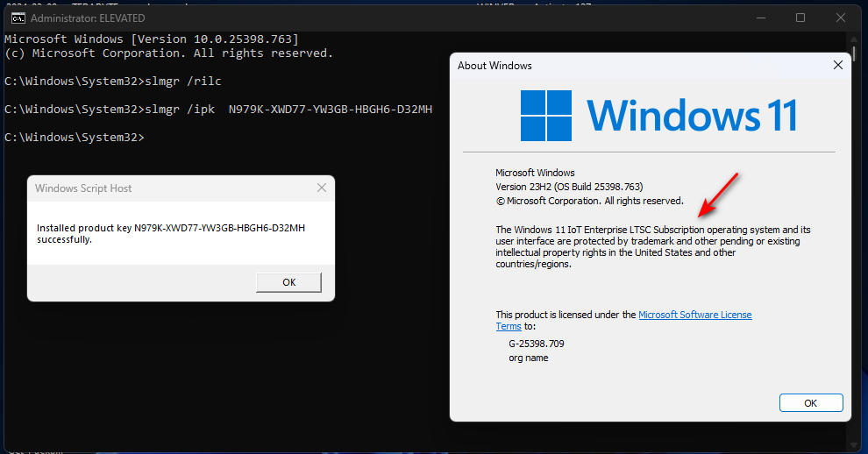Click 'Version 23H2 (OS Build 25398.763)' text
This screenshot has height=454, width=868.
point(569,187)
